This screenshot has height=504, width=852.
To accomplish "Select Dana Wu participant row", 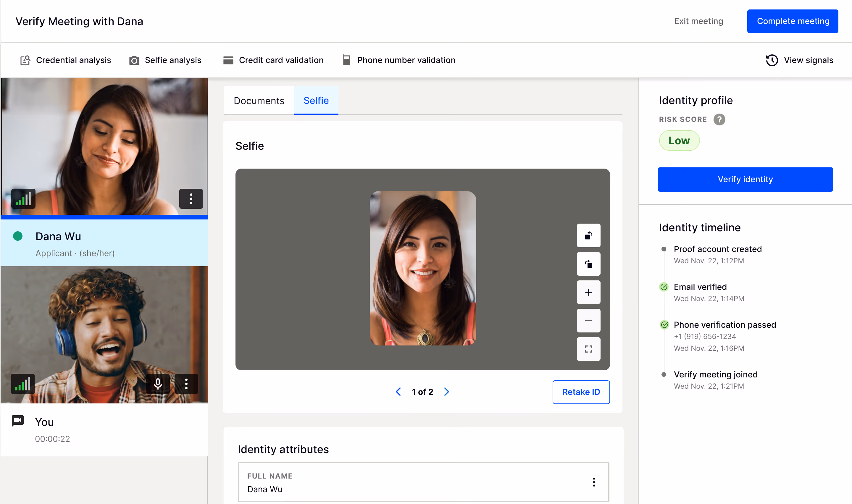I will coord(104,243).
